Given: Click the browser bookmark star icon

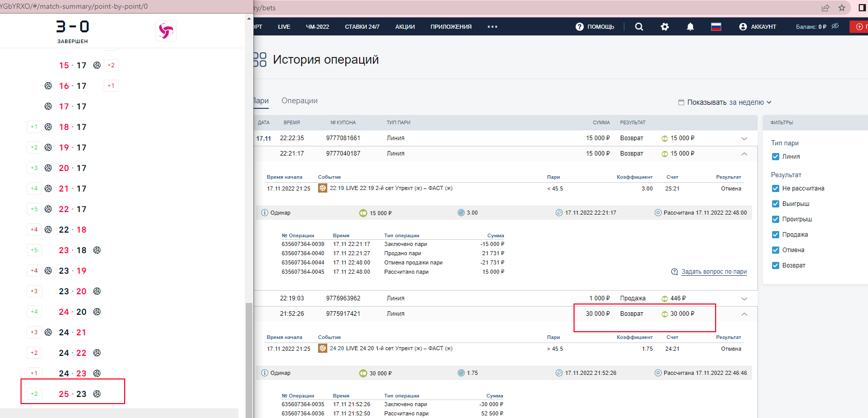Looking at the screenshot, I should tap(842, 8).
